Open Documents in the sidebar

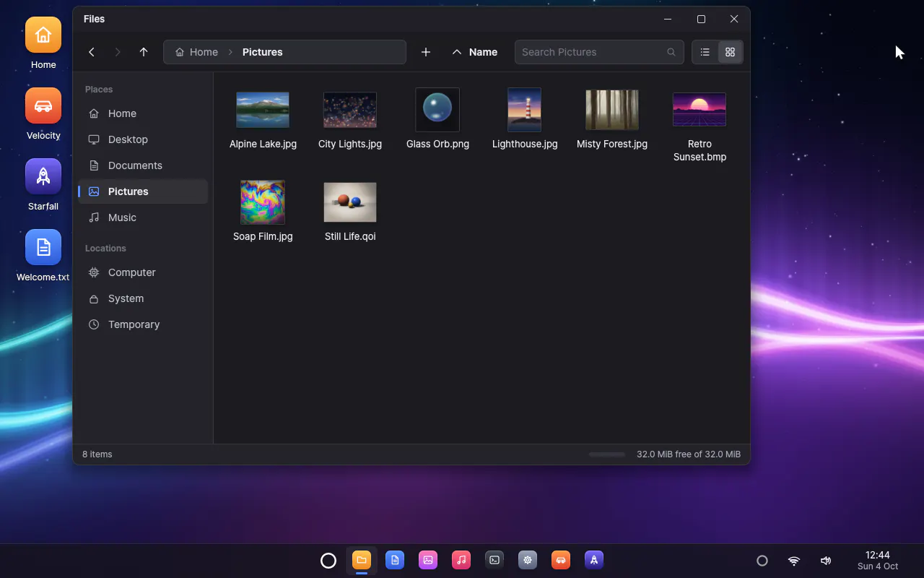click(143, 165)
